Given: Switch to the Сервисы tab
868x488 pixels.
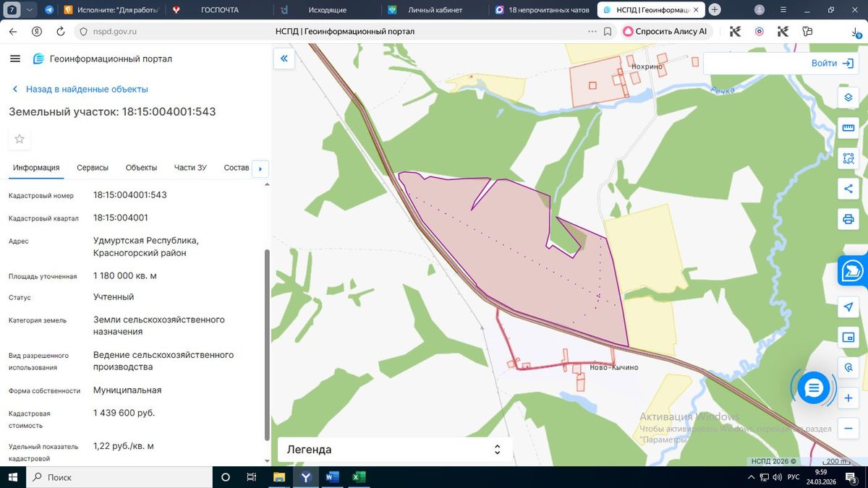Looking at the screenshot, I should coord(93,168).
